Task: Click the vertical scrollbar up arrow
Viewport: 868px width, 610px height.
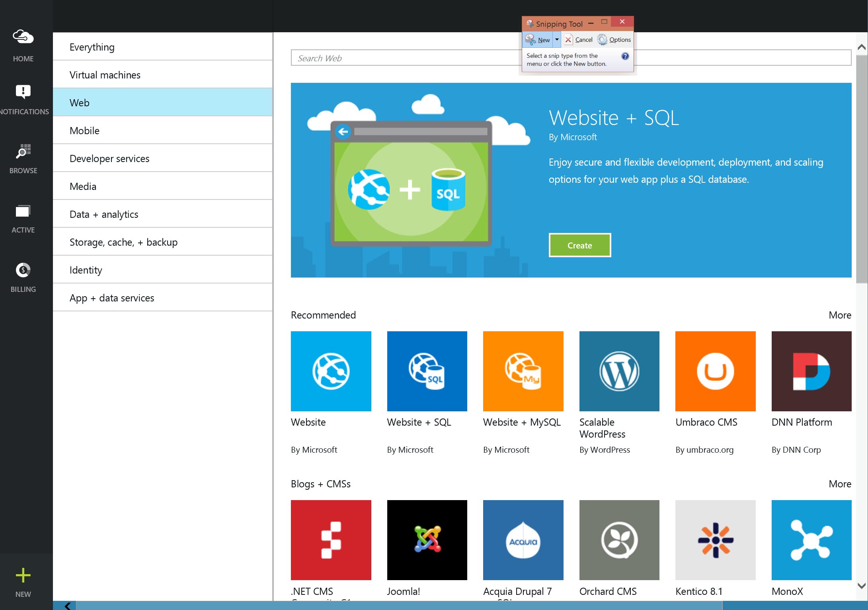Action: click(862, 47)
